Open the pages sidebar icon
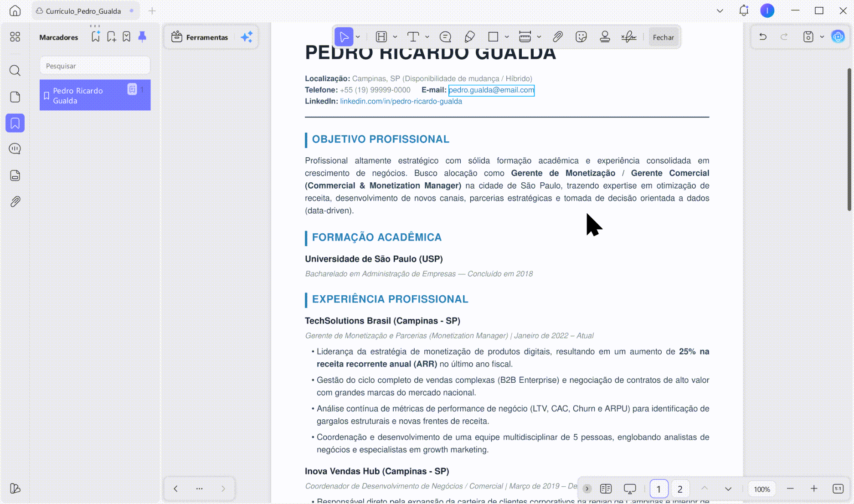Screen dimensions: 854x504 [x=15, y=97]
